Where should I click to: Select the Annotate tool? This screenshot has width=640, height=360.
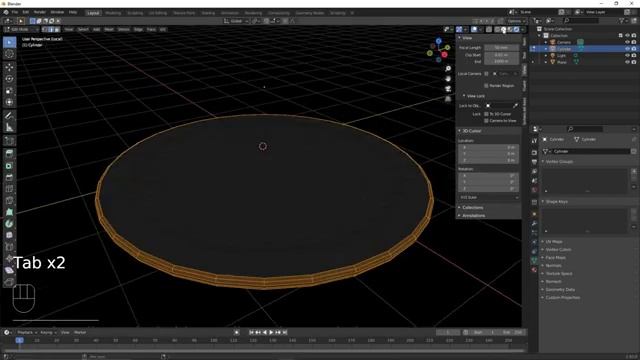point(9,116)
